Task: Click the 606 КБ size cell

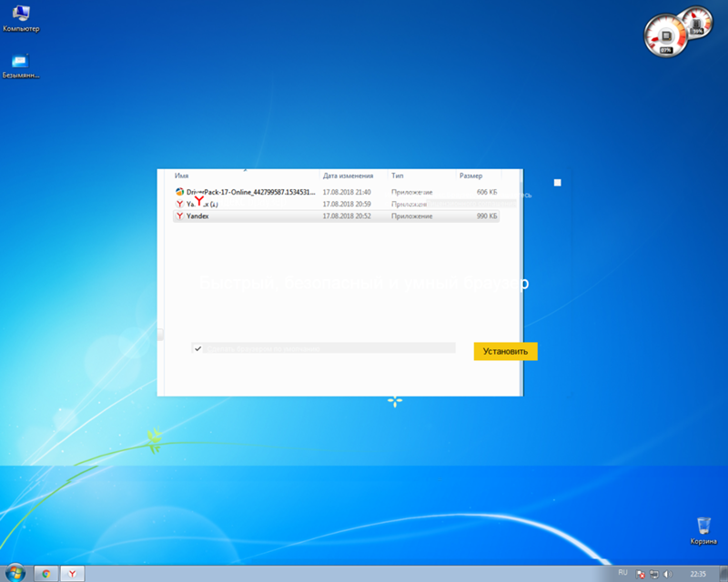Action: click(x=487, y=192)
